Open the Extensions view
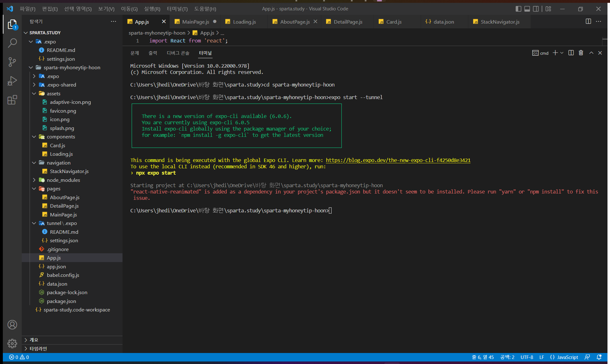610x364 pixels. pos(12,100)
